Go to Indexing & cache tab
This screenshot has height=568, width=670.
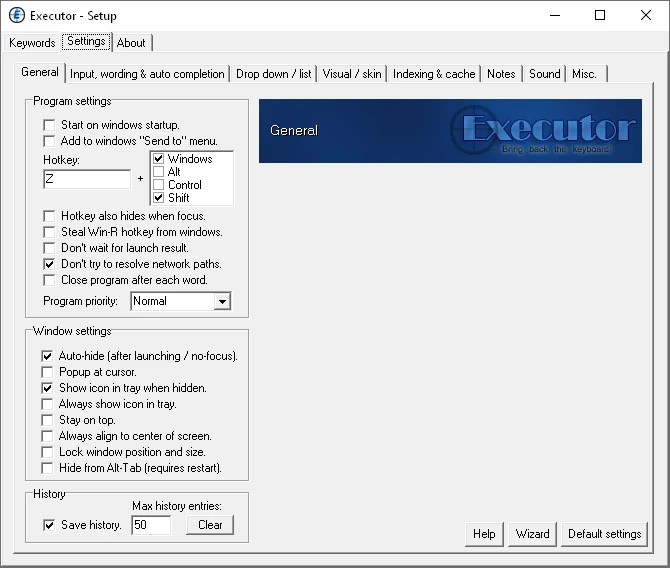click(x=434, y=74)
